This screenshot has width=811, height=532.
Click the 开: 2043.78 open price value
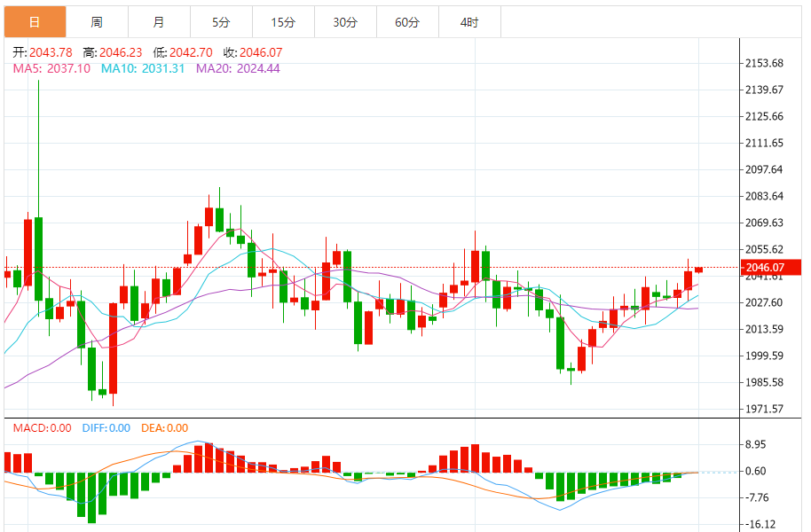(43, 52)
